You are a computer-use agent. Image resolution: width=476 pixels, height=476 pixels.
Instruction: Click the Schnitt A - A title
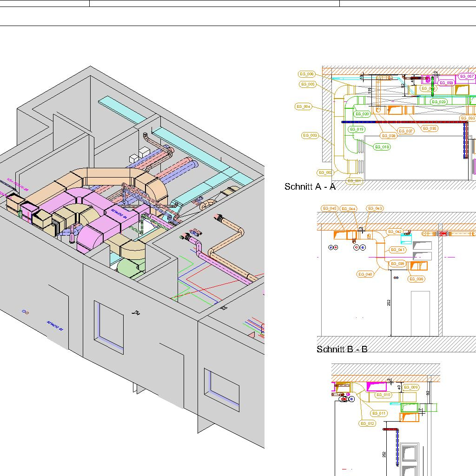(x=310, y=187)
